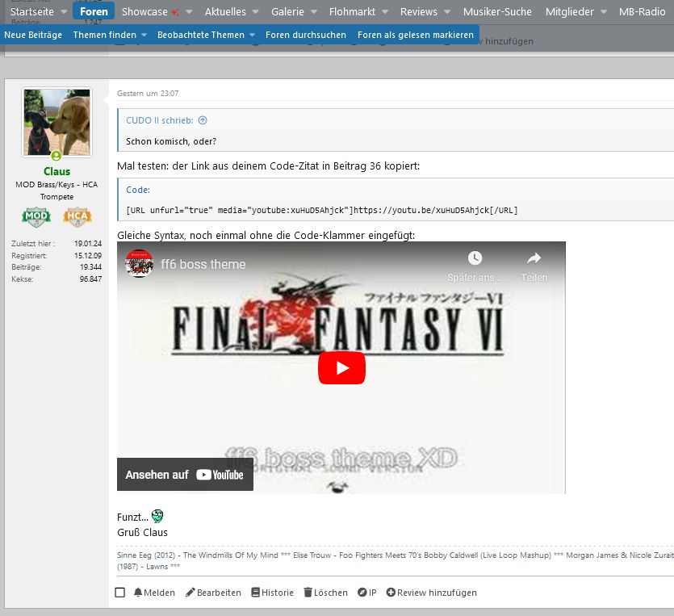674x616 pixels.
Task: Open the Startseite menu item
Action: click(31, 11)
